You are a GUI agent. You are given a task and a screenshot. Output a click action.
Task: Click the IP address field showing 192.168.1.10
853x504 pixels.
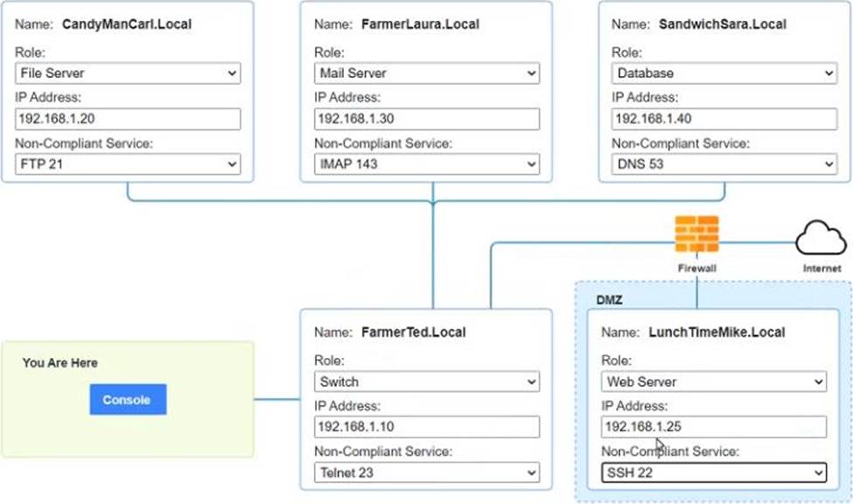[426, 427]
